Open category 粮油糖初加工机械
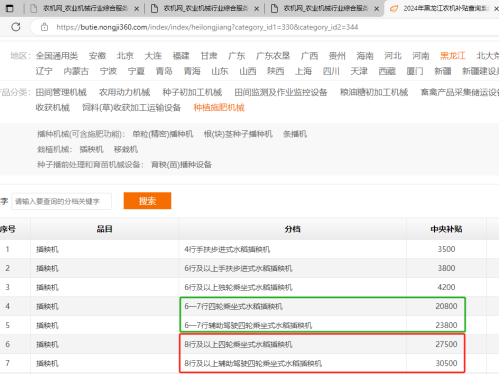Viewport: 499px width, 375px height. click(x=374, y=92)
